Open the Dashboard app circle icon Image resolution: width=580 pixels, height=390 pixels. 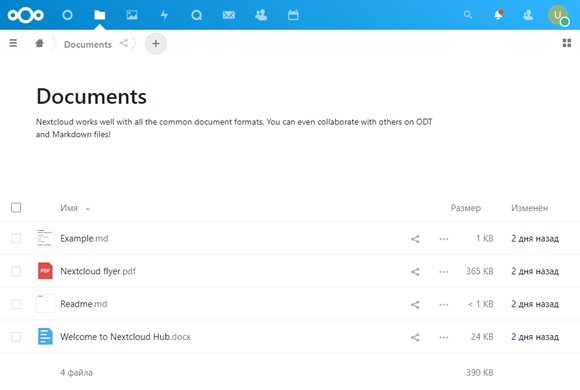(x=67, y=15)
